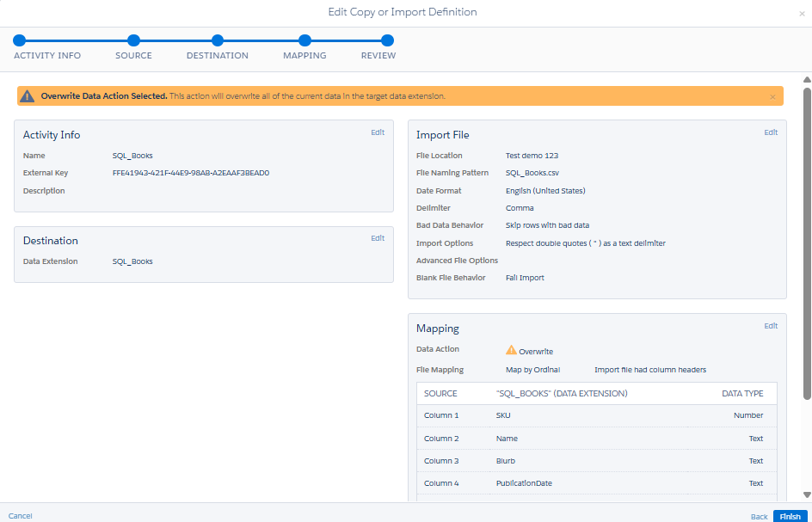Jump to the Source step
This screenshot has width=812, height=522.
tap(133, 40)
